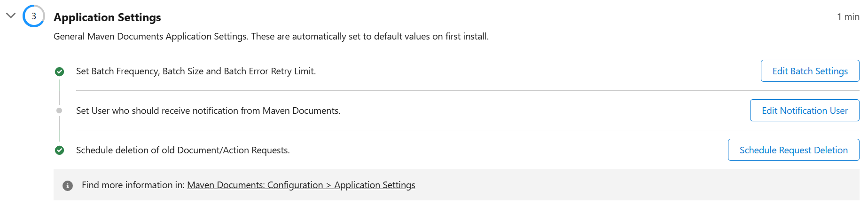Screen dimensions: 868x206
Task: Select the Set User notification step text
Action: pyautogui.click(x=208, y=111)
